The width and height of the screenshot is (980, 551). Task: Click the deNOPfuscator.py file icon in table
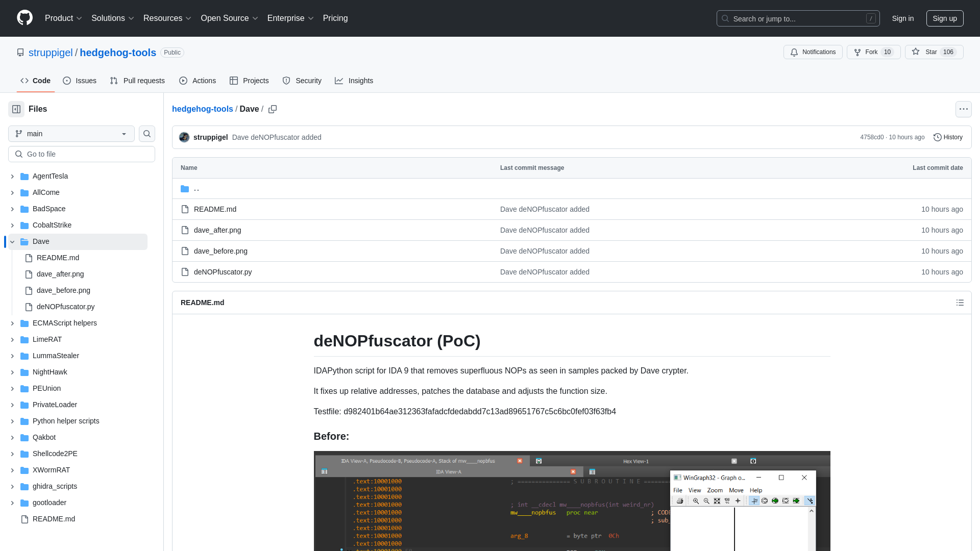pos(185,272)
